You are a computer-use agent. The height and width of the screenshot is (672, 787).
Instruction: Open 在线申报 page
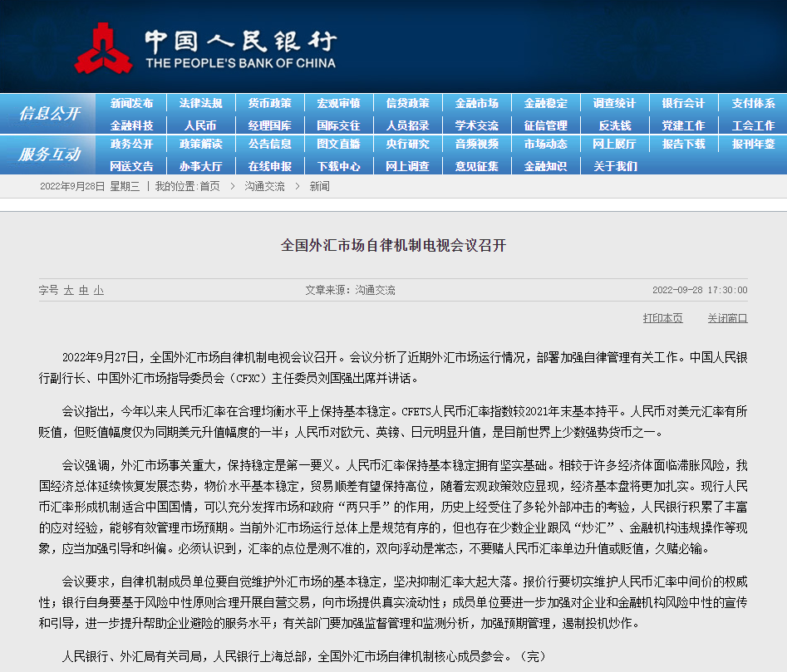point(269,166)
